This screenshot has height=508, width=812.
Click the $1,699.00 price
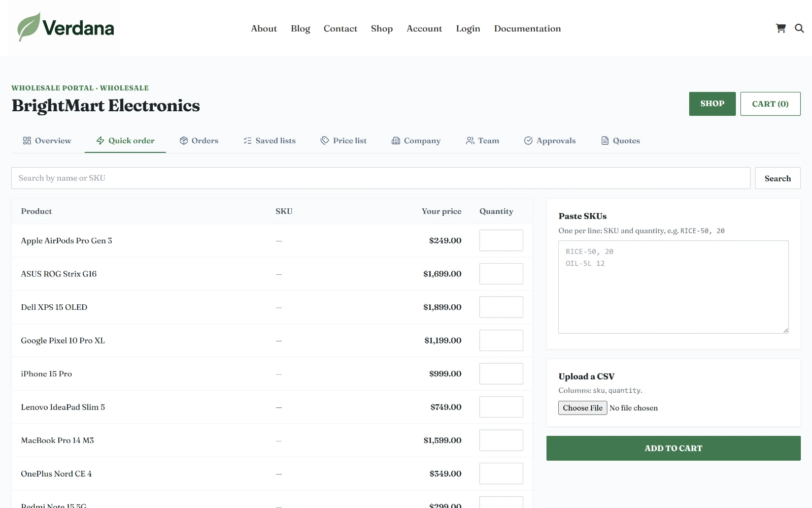pyautogui.click(x=442, y=274)
